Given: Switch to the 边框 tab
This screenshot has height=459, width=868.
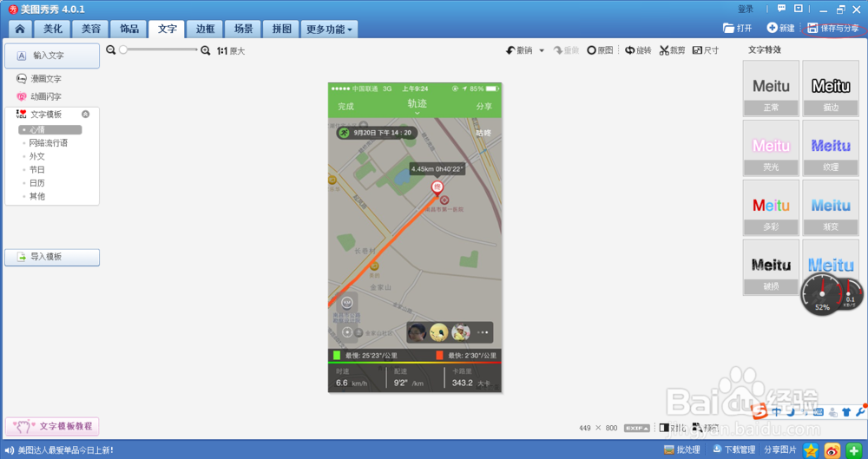Looking at the screenshot, I should point(205,30).
